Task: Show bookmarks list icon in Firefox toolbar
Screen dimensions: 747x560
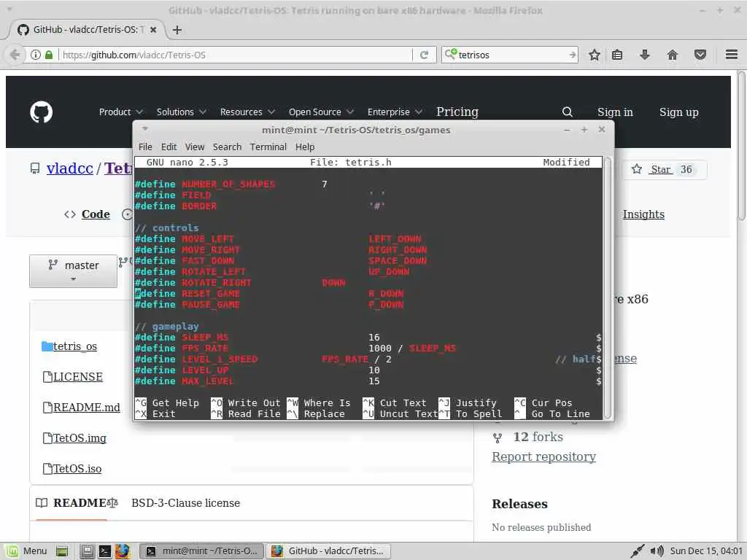Action: click(x=617, y=55)
